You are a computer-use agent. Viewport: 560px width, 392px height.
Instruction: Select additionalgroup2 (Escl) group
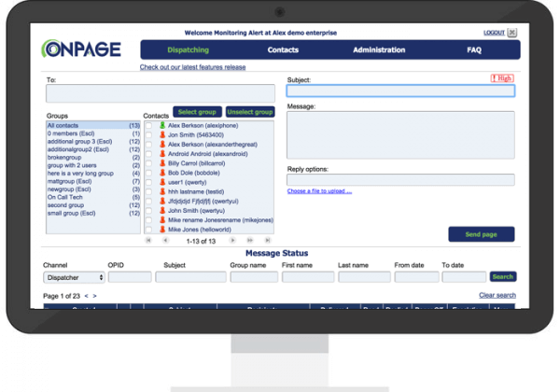click(x=93, y=149)
